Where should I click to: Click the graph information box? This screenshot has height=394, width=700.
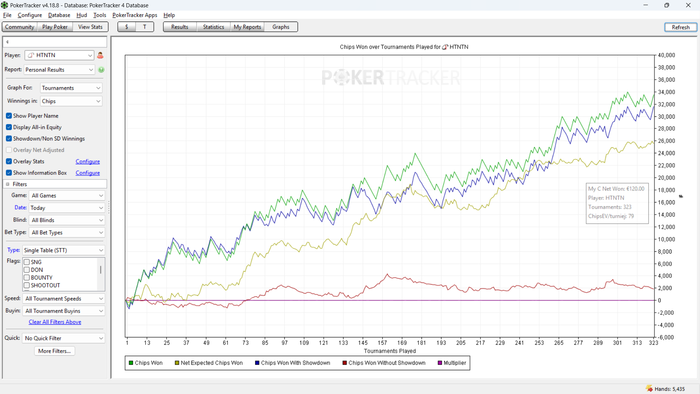617,203
